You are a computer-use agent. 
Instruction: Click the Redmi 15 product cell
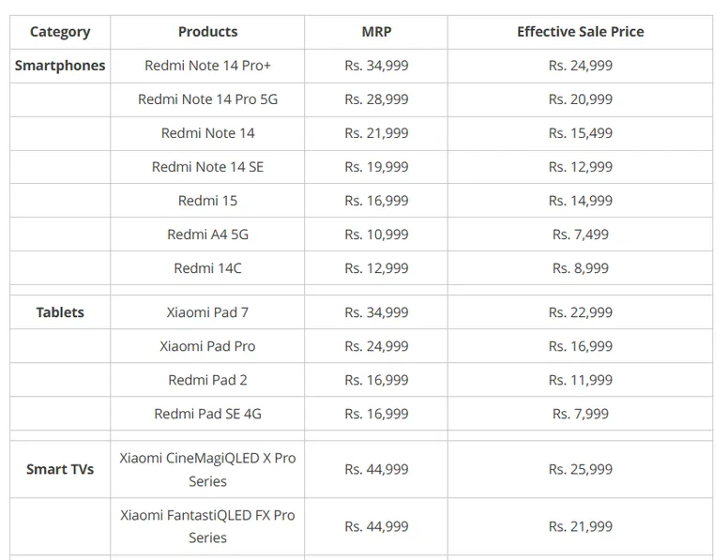(207, 201)
